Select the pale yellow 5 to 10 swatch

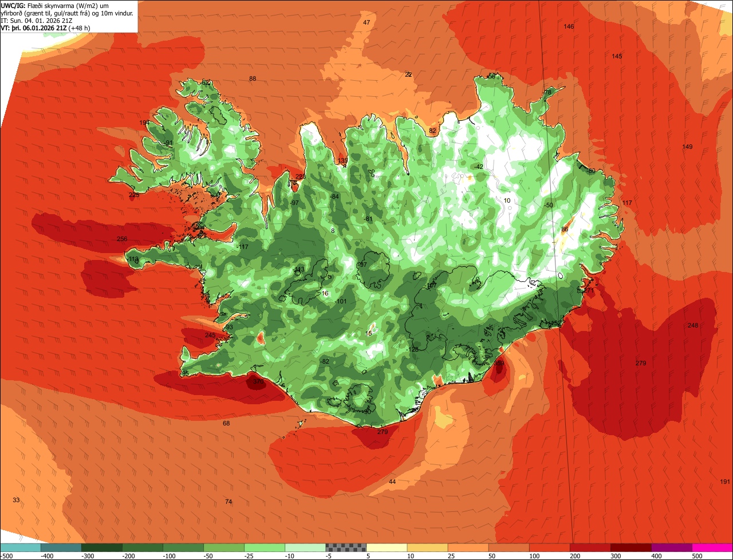tap(387, 547)
